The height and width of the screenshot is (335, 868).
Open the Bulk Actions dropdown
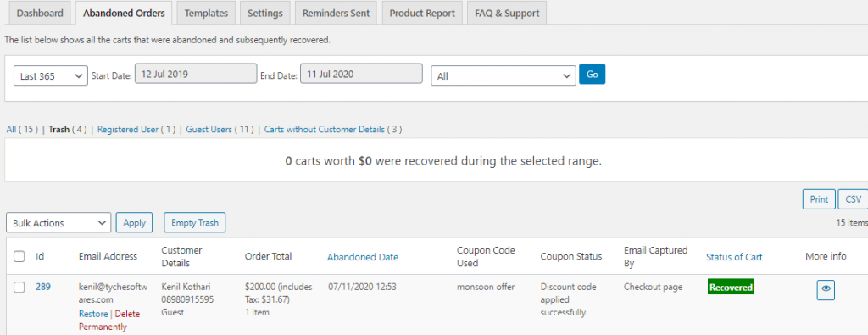(58, 222)
